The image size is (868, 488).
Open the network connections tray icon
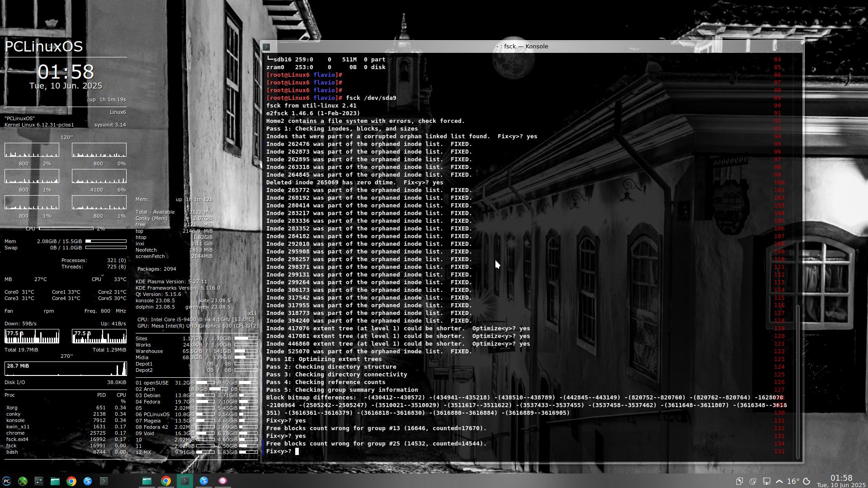766,481
